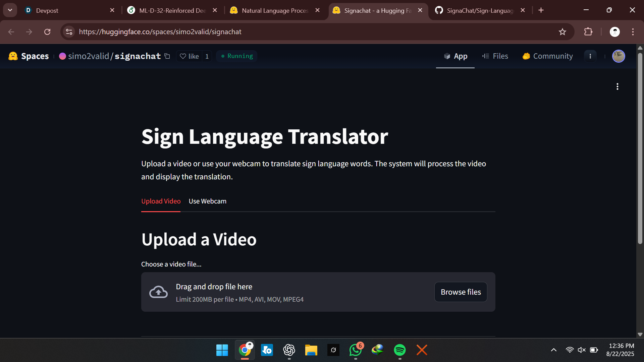View site information icon in address bar
The image size is (644, 362).
click(69, 32)
